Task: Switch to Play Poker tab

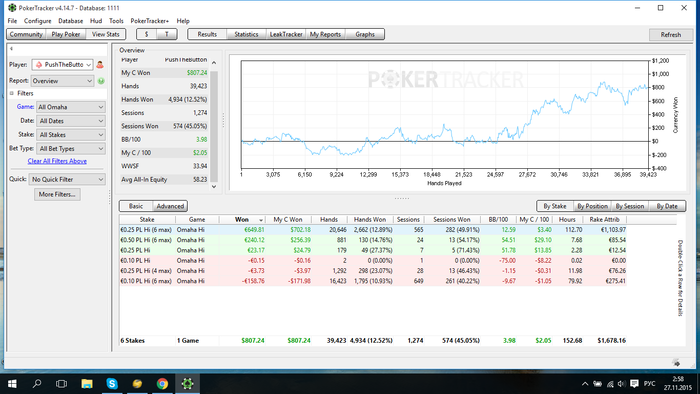Action: pos(66,34)
